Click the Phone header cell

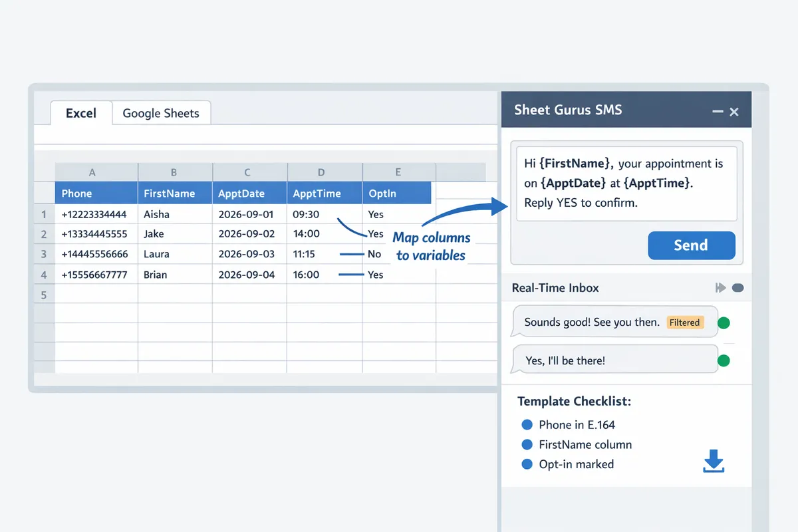[96, 194]
